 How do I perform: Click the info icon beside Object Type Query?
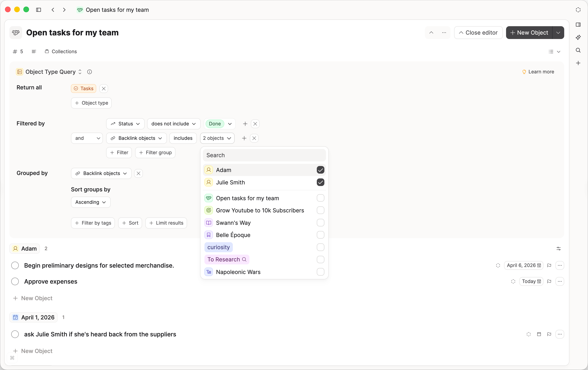tap(89, 72)
